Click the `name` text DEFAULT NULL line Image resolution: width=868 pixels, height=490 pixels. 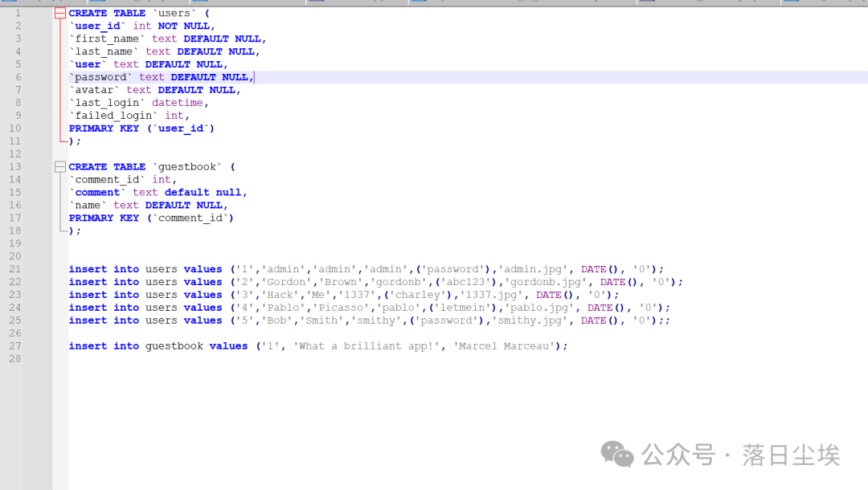point(149,205)
